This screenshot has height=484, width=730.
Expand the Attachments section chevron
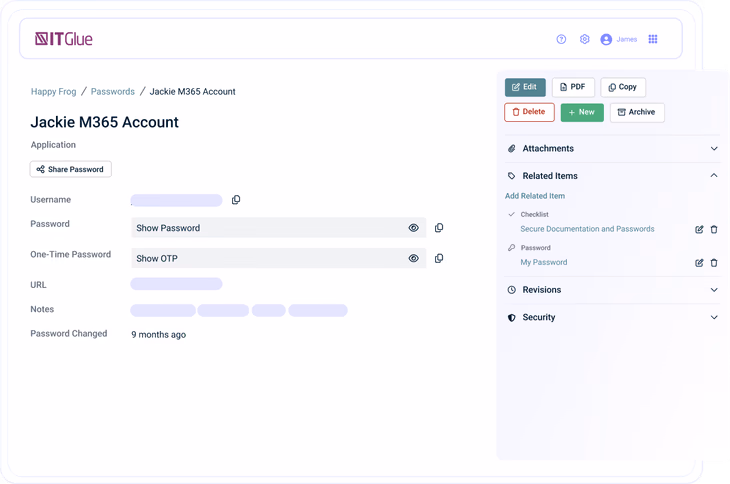pos(714,148)
